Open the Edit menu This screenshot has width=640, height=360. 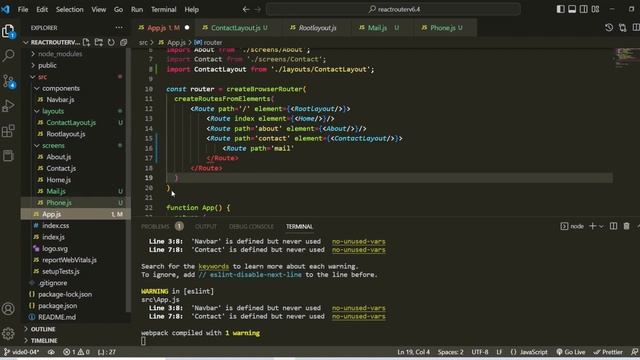pyautogui.click(x=42, y=9)
